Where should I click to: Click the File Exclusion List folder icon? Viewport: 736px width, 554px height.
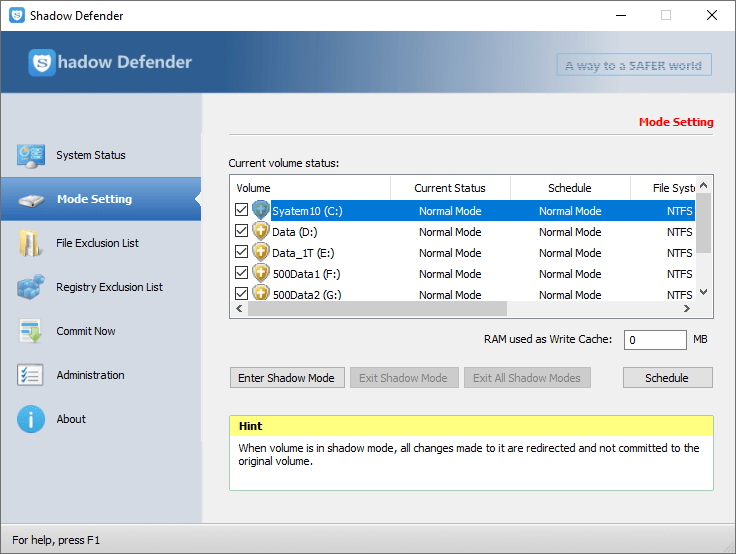(31, 243)
